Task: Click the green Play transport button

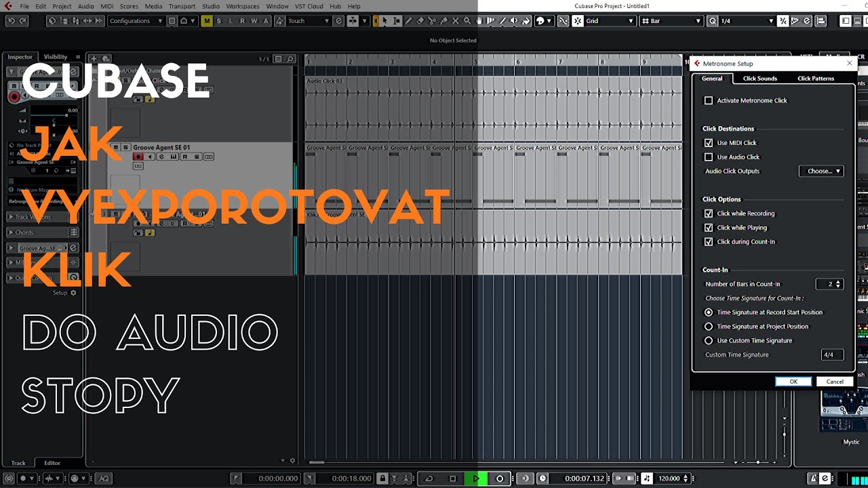Action: (x=476, y=479)
